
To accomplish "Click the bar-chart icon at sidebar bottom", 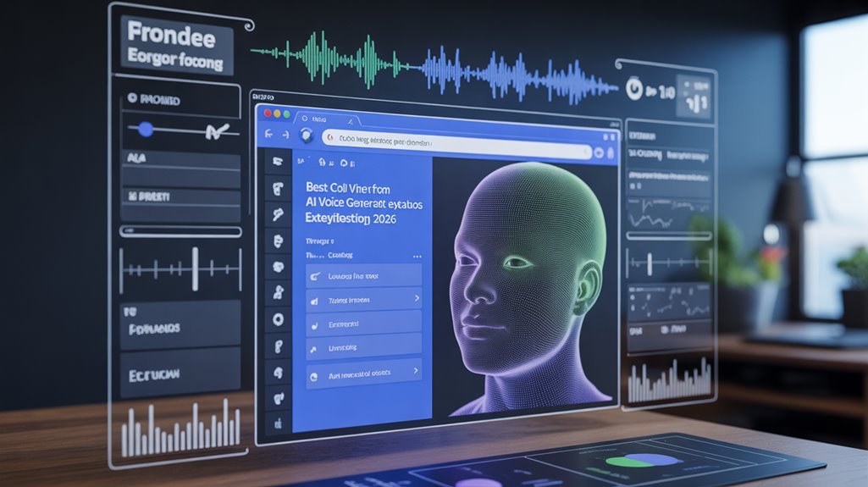I will pyautogui.click(x=278, y=424).
